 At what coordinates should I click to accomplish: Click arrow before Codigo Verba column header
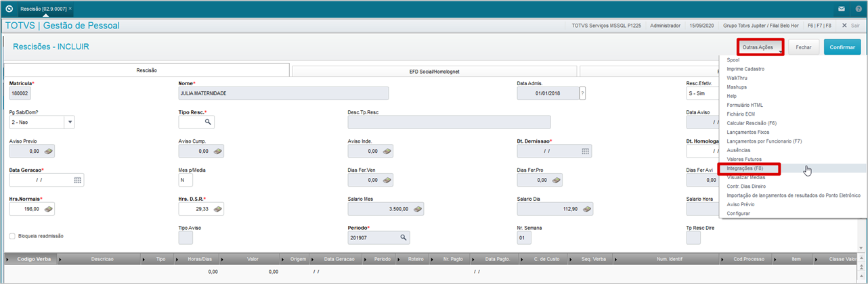click(7, 259)
